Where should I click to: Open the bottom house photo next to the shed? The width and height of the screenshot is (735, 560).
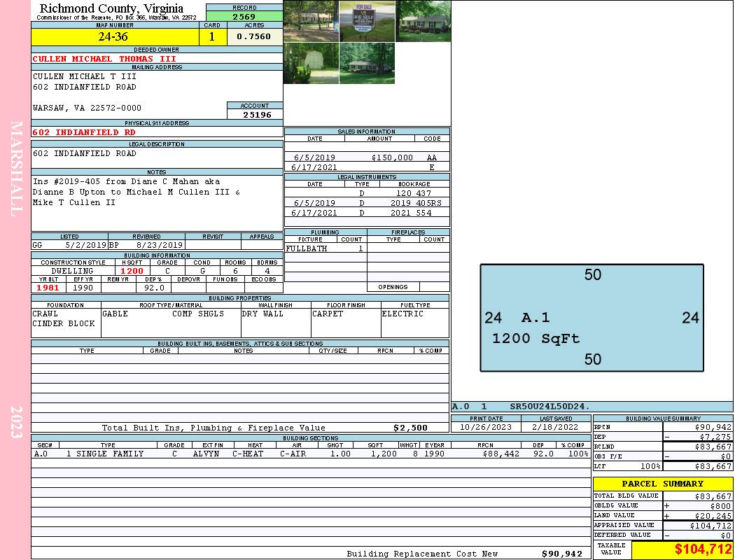pos(367,63)
